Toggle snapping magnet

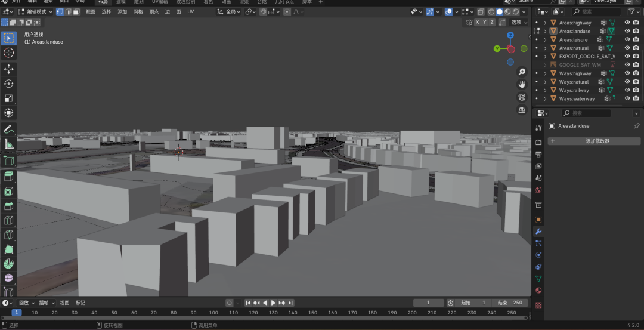264,11
